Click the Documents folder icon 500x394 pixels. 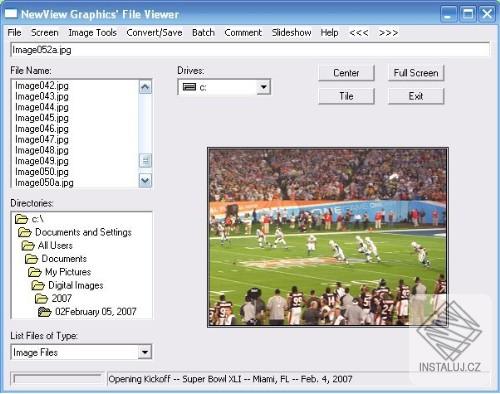pos(31,259)
